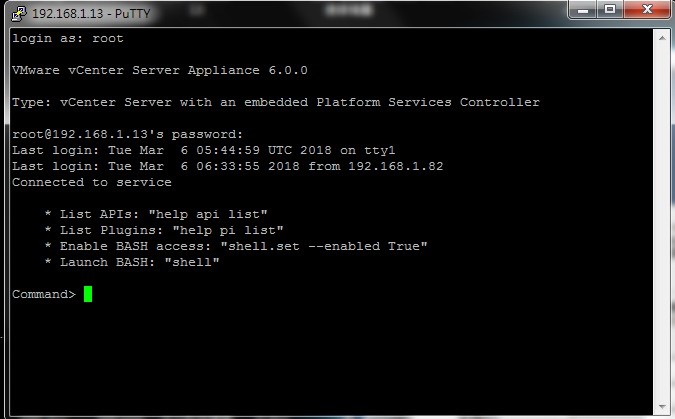Click the Platform Services Controller text
The height and width of the screenshot is (419, 675).
click(428, 102)
